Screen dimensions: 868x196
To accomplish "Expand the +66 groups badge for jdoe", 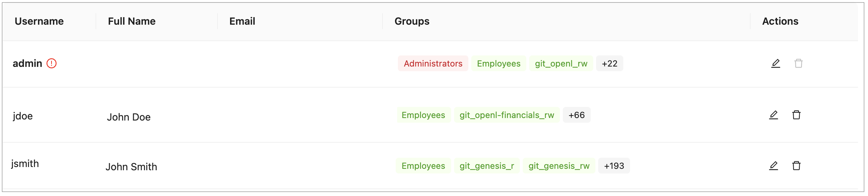I will pos(576,115).
